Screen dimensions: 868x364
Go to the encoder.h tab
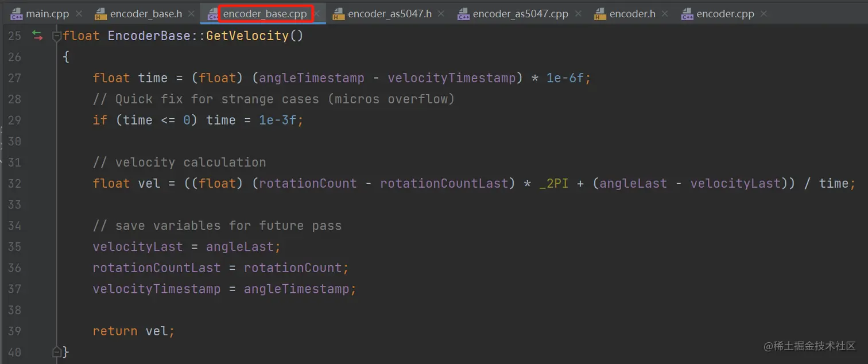tap(625, 13)
